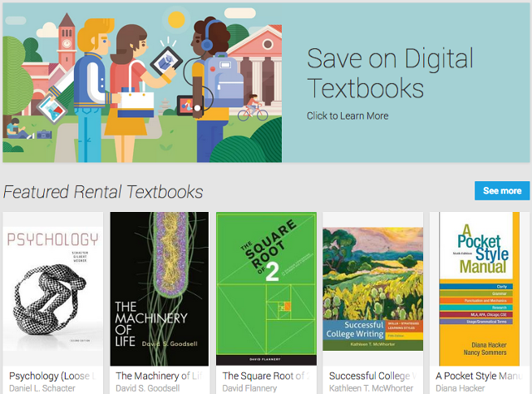Open the Psychology book cover
The height and width of the screenshot is (394, 532).
click(x=53, y=288)
